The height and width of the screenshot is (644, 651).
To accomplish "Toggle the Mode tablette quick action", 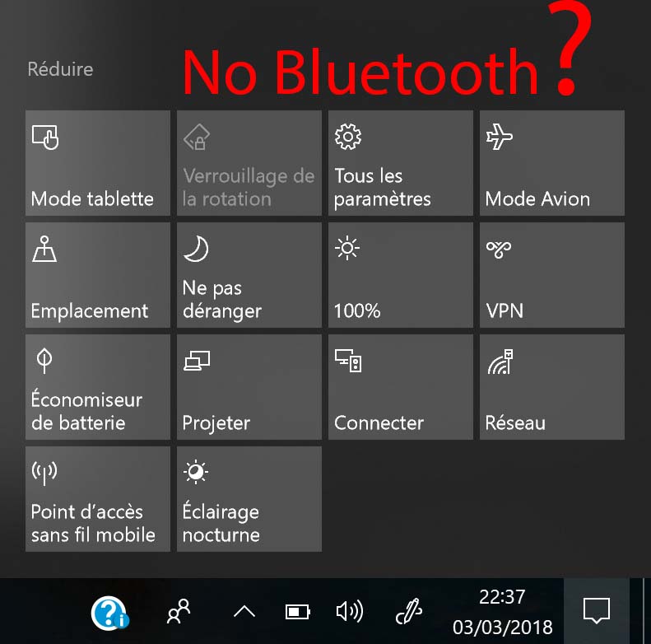I will [98, 163].
